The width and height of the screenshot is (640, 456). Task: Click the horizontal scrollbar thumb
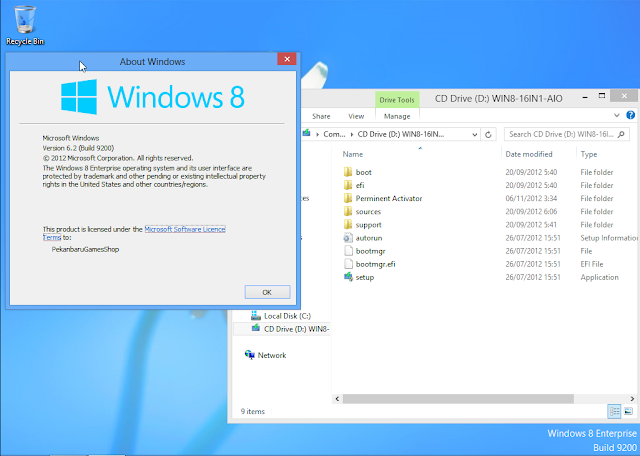[x=458, y=399]
